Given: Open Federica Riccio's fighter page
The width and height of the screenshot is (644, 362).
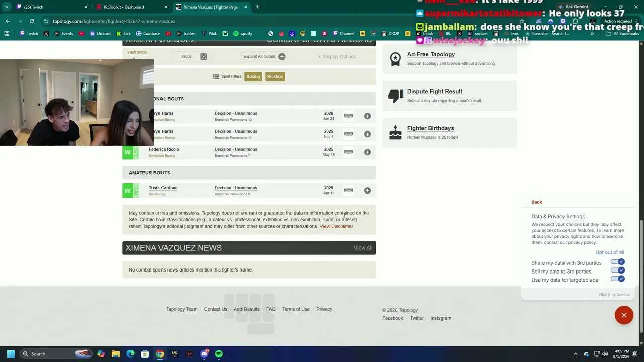Looking at the screenshot, I should [164, 149].
